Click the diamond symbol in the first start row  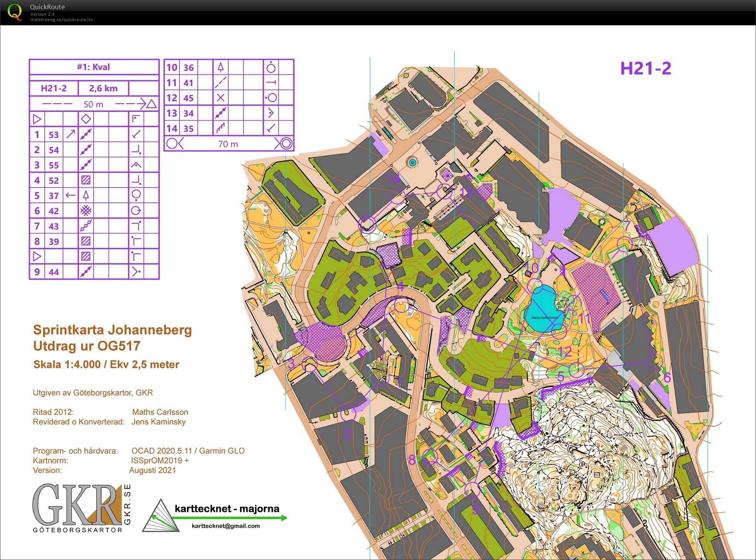86,119
